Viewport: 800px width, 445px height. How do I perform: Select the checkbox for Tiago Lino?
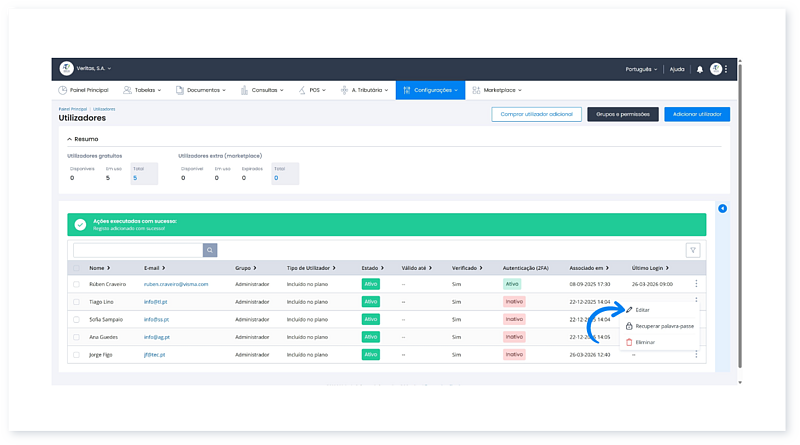[76, 301]
